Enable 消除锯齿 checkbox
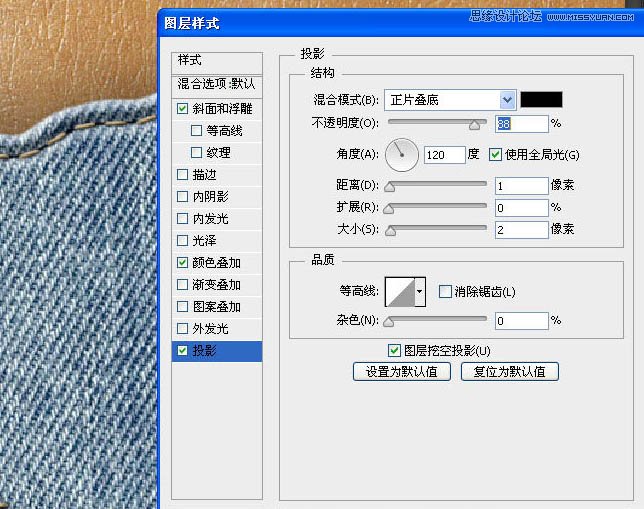 445,292
